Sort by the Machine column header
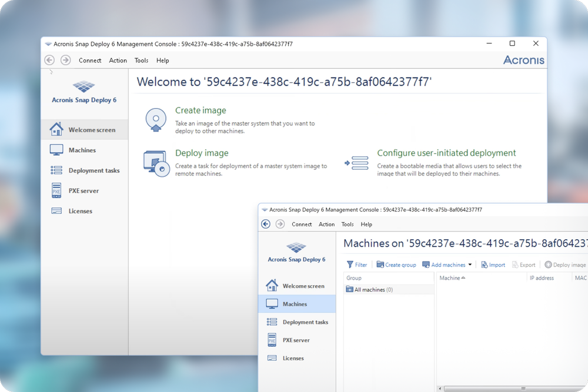The width and height of the screenshot is (588, 392). [452, 278]
